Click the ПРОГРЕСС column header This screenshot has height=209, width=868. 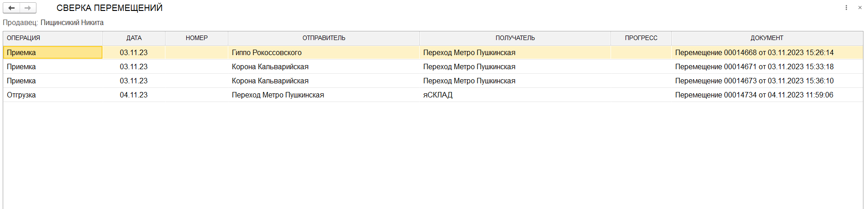pyautogui.click(x=641, y=38)
